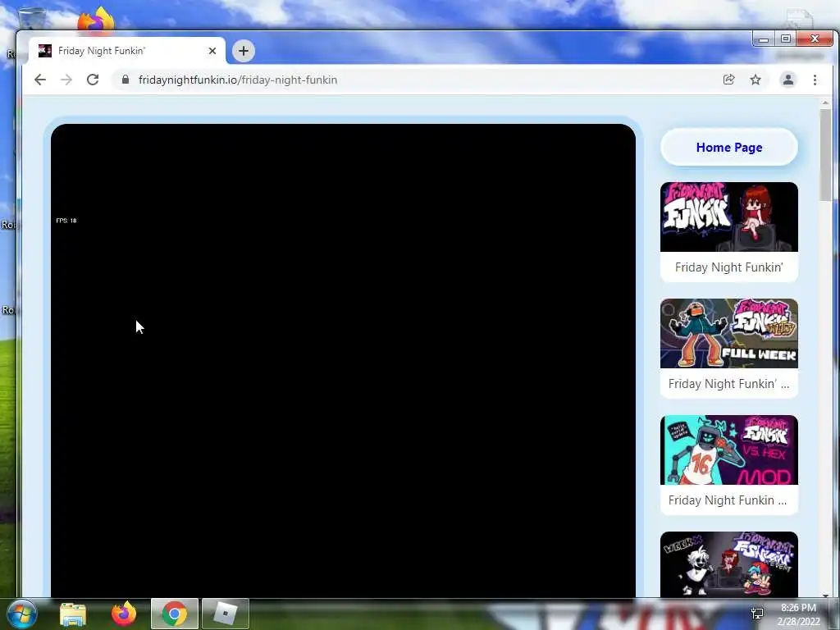Open the Whitty Full Week mod thumbnail
Screen dimensions: 840x630
coord(729,333)
